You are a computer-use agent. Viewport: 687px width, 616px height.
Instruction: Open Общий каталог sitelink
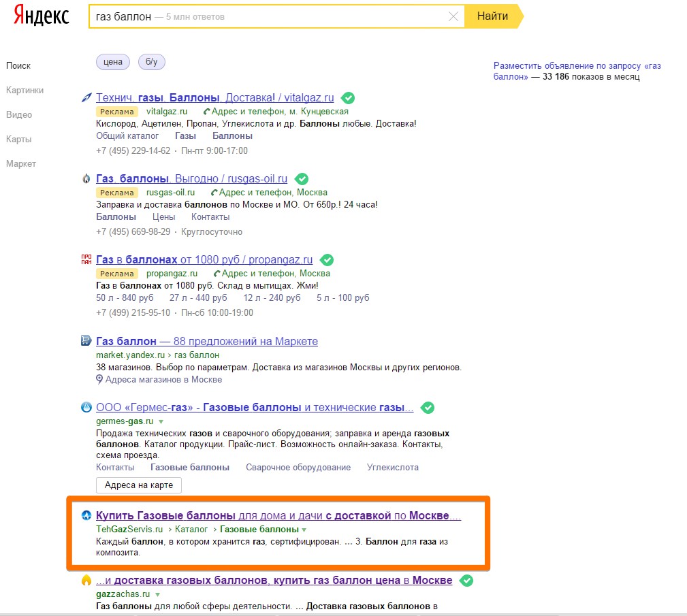click(127, 136)
